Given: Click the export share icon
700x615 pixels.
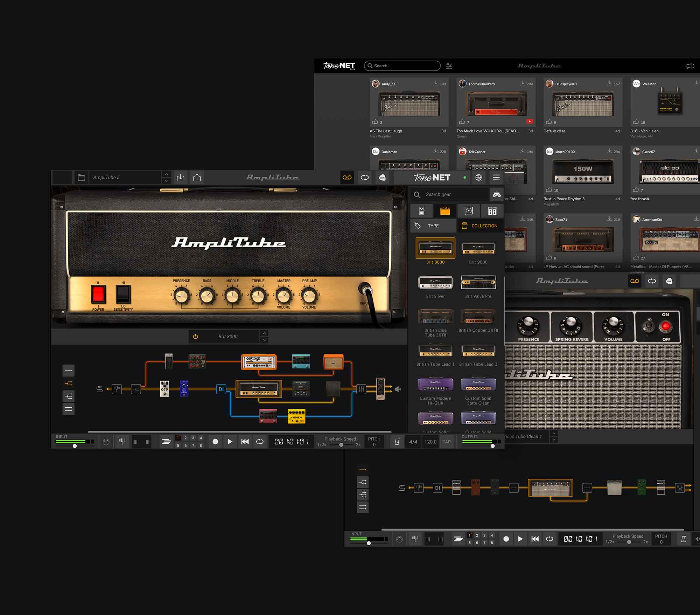Looking at the screenshot, I should click(x=197, y=178).
